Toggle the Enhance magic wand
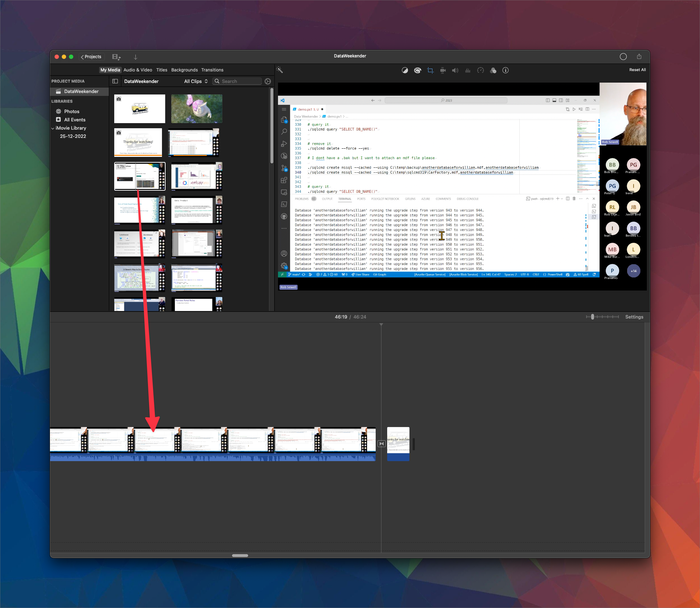Viewport: 700px width, 608px height. (280, 70)
